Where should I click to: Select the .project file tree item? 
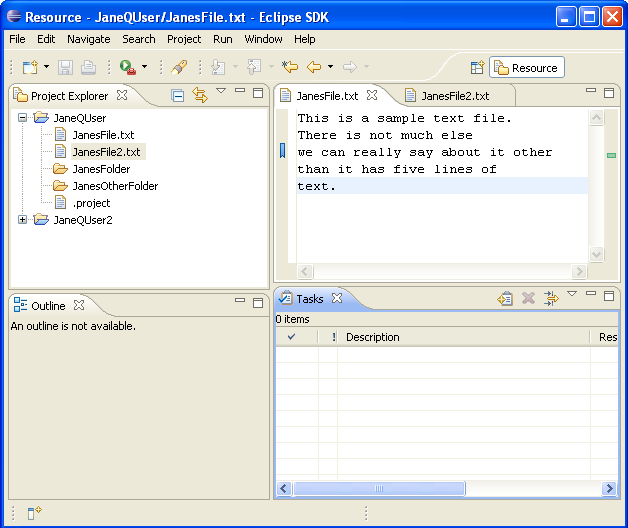[x=91, y=203]
